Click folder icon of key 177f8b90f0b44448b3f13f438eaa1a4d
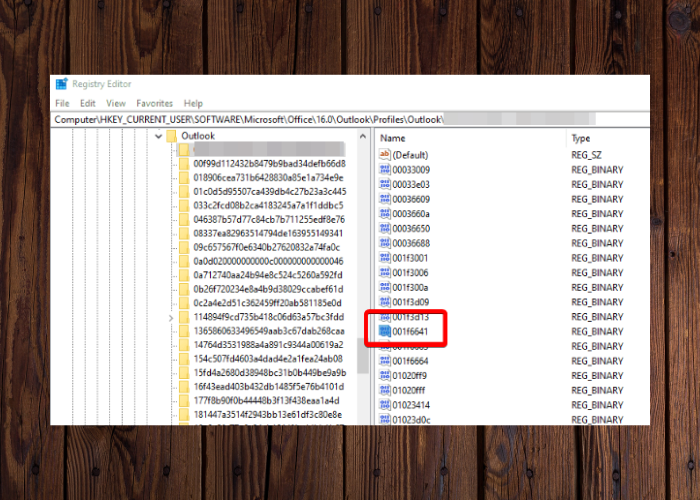The image size is (700, 500). coord(184,400)
